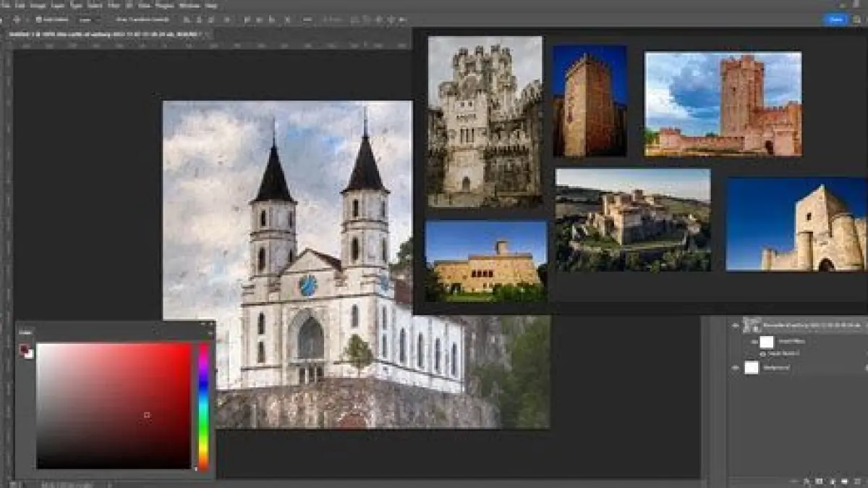Open the Filter menu
Image resolution: width=868 pixels, height=488 pixels.
tap(114, 5)
